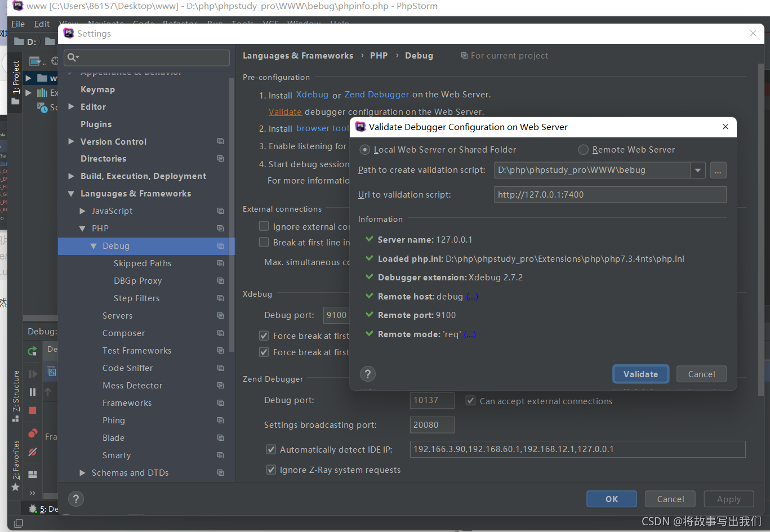Viewport: 770px width, 532px height.
Task: Click the up arrow frame icon in the Debug panel
Action: [48, 392]
